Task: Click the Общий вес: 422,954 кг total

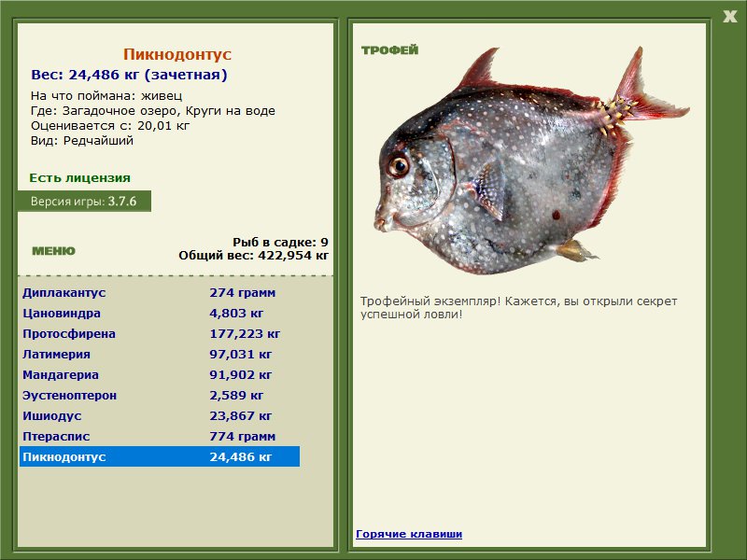Action: pyautogui.click(x=253, y=256)
